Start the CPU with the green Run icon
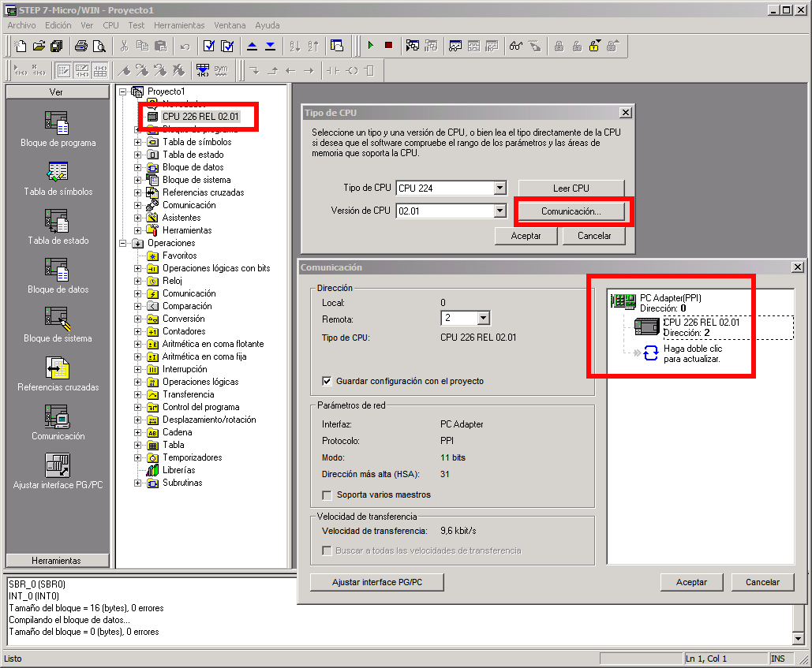 click(x=369, y=45)
